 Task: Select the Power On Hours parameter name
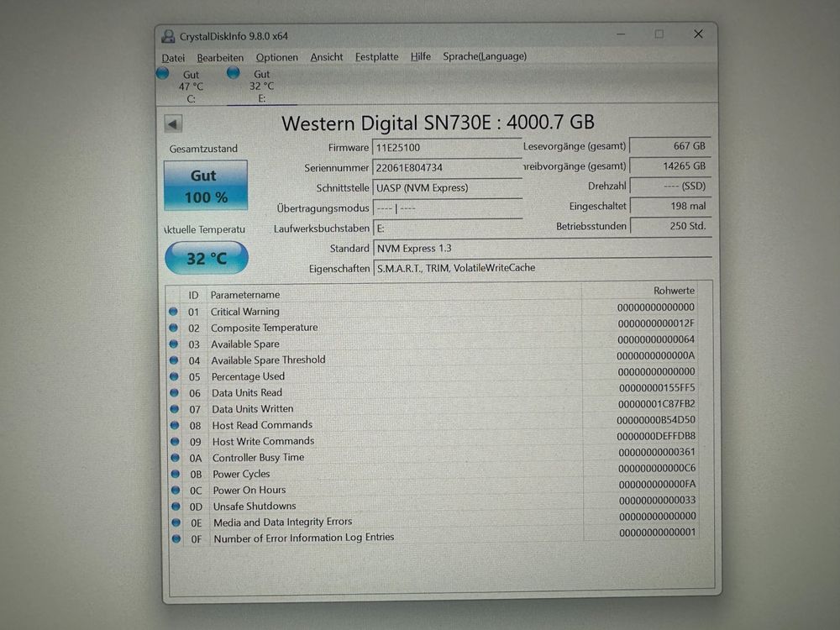coord(249,490)
